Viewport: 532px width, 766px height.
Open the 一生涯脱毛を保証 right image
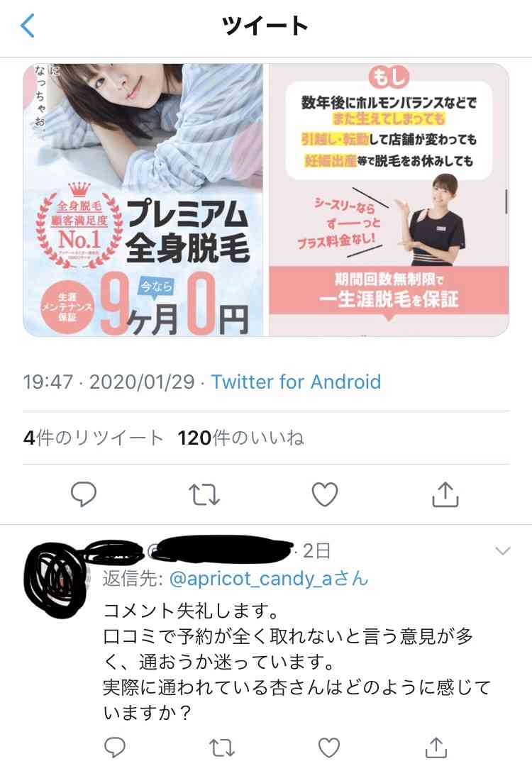click(389, 200)
